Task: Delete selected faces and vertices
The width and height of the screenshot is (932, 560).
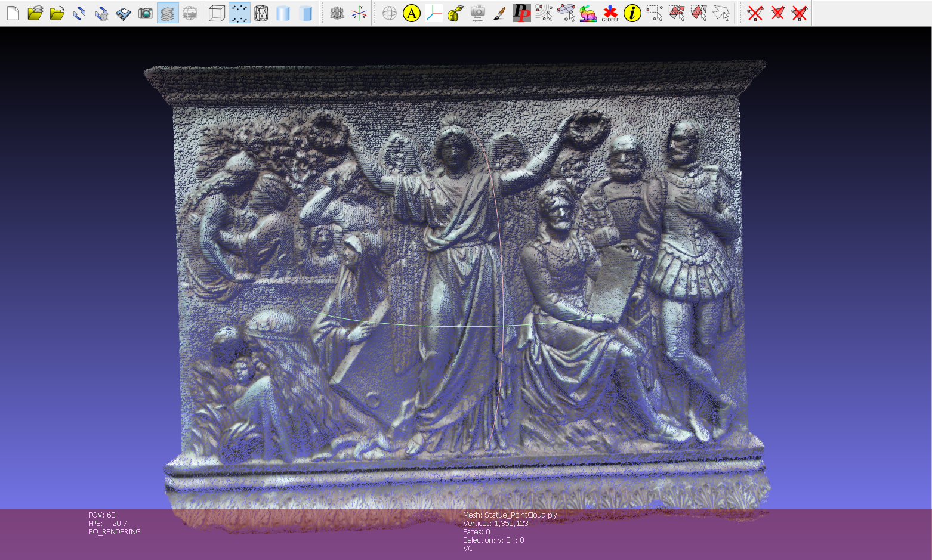Action: (800, 13)
